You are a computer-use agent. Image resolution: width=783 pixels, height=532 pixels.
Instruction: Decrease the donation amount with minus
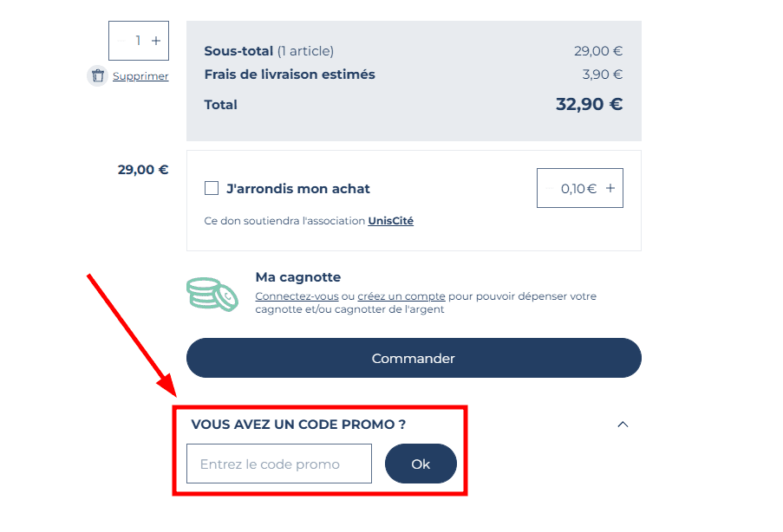pos(549,188)
